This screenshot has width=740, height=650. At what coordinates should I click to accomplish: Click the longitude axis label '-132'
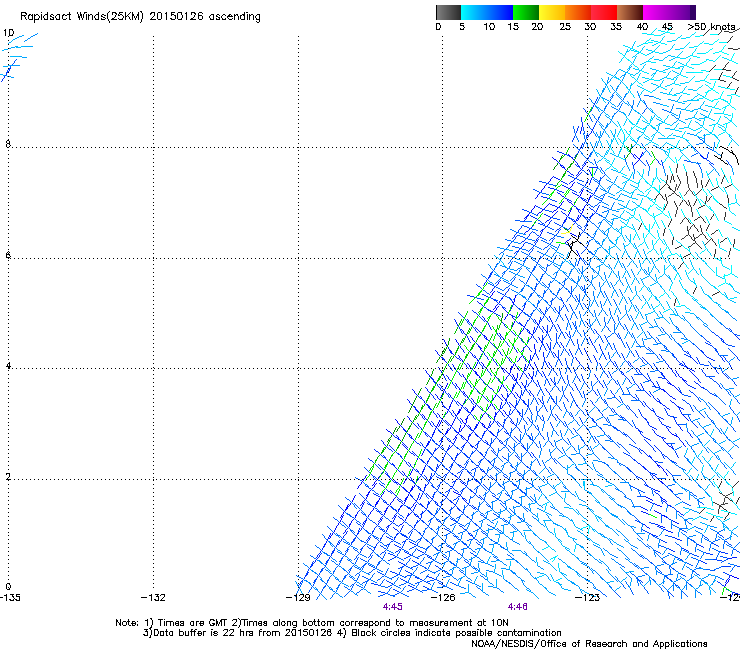tap(153, 598)
